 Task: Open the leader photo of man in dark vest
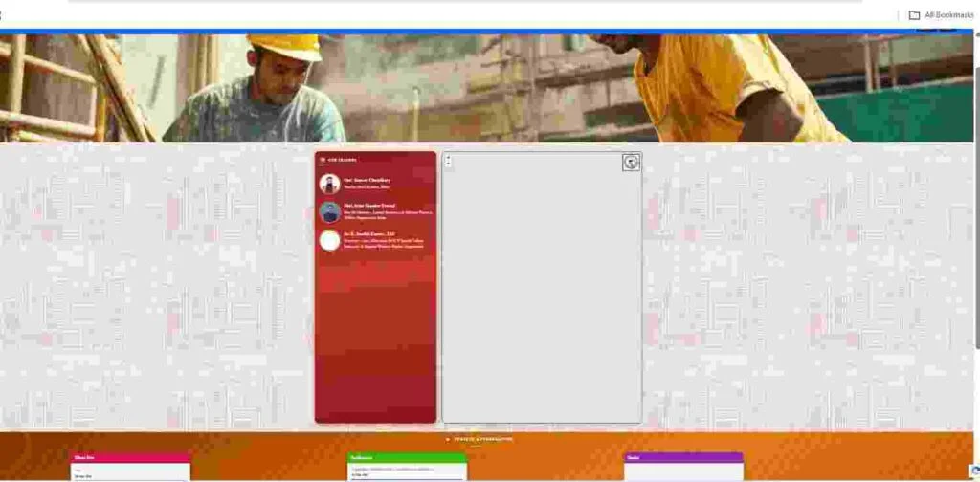329,184
